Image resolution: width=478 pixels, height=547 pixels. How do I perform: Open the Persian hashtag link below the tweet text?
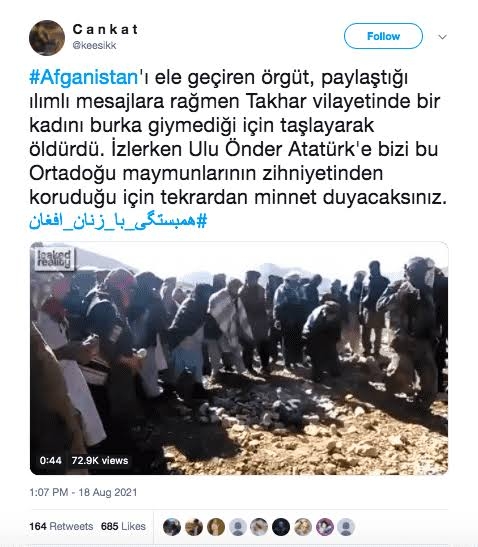tap(118, 221)
